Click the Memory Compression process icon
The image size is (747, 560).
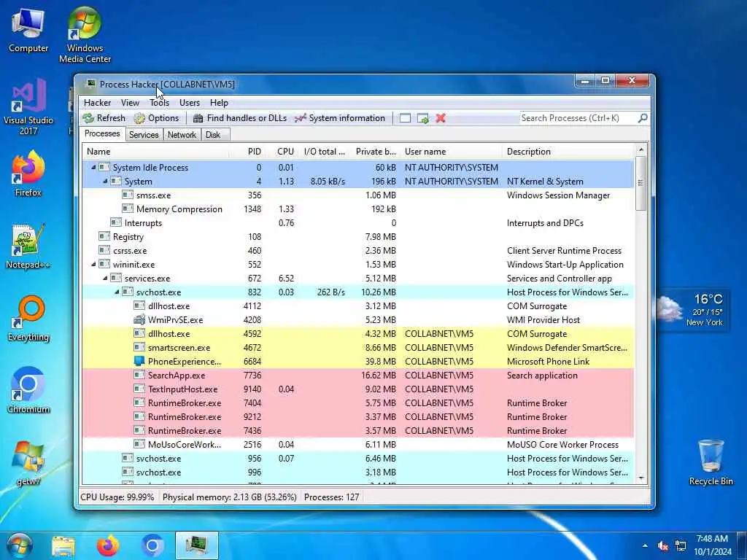pos(127,209)
